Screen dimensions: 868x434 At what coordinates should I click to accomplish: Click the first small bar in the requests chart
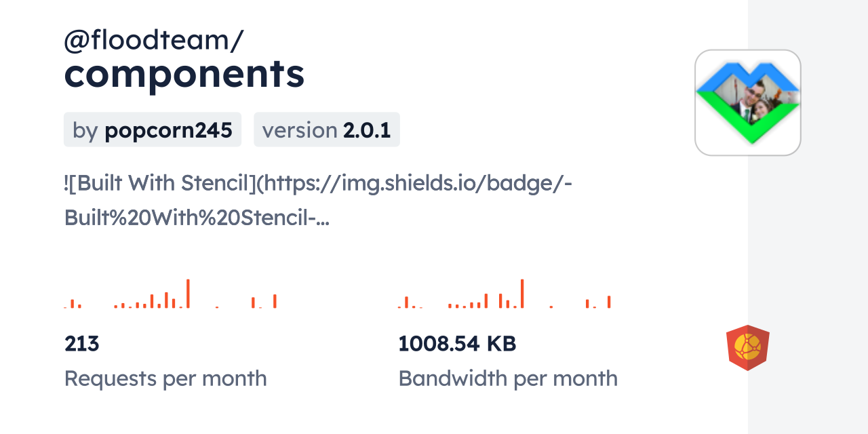73,303
